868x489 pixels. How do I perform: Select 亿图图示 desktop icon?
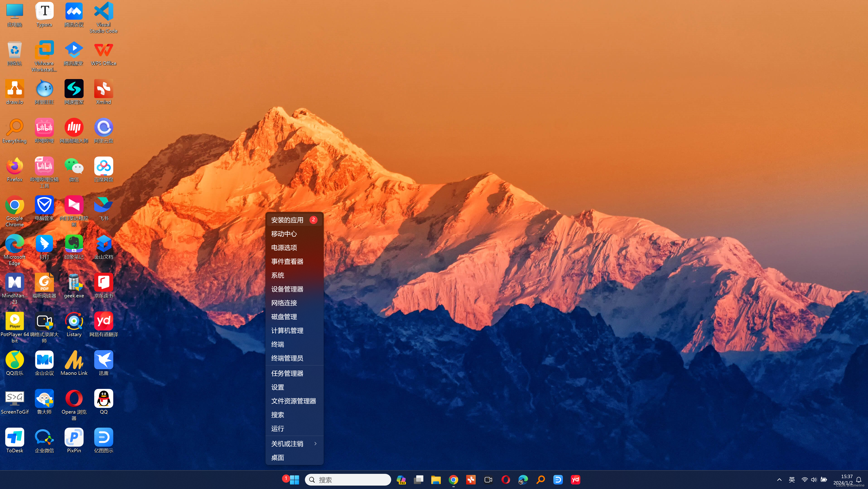(104, 441)
